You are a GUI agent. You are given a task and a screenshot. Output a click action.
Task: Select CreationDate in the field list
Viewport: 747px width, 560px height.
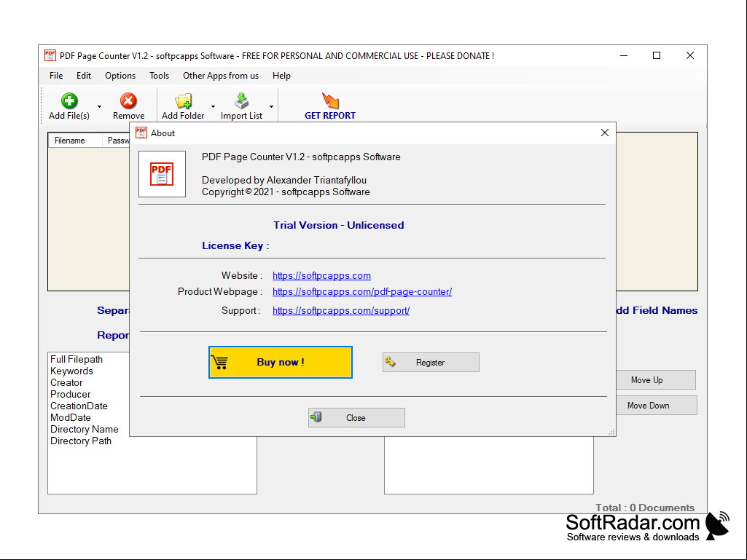[79, 406]
